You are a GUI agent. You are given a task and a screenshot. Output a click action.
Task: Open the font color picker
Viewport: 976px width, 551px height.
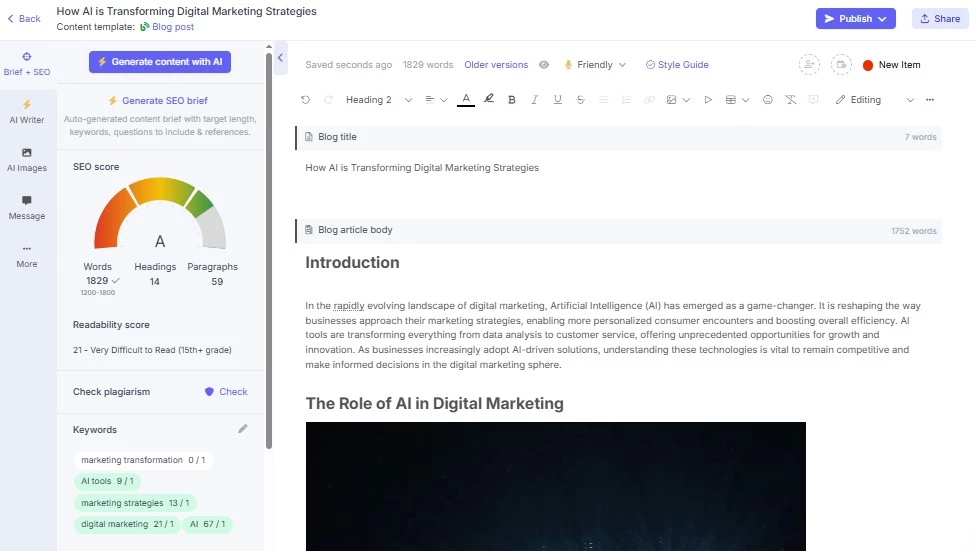[466, 99]
